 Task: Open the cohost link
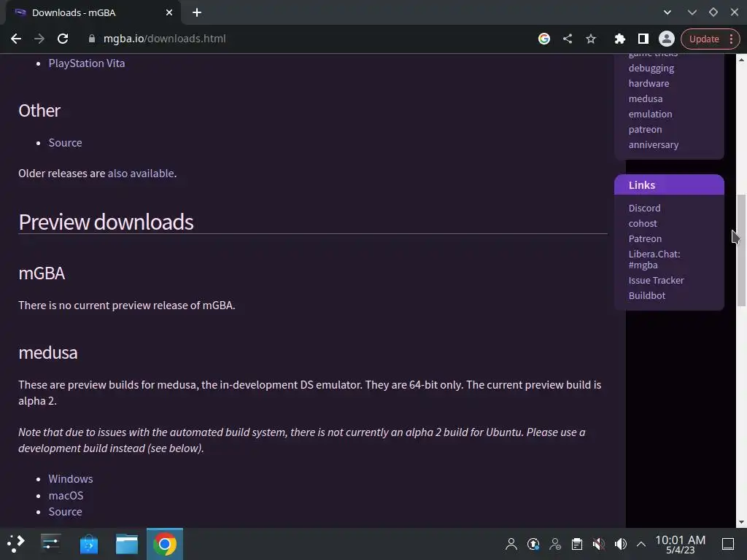643,223
